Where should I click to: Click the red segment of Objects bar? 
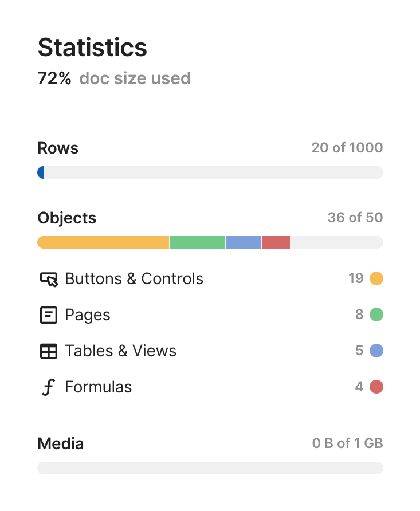(x=276, y=242)
